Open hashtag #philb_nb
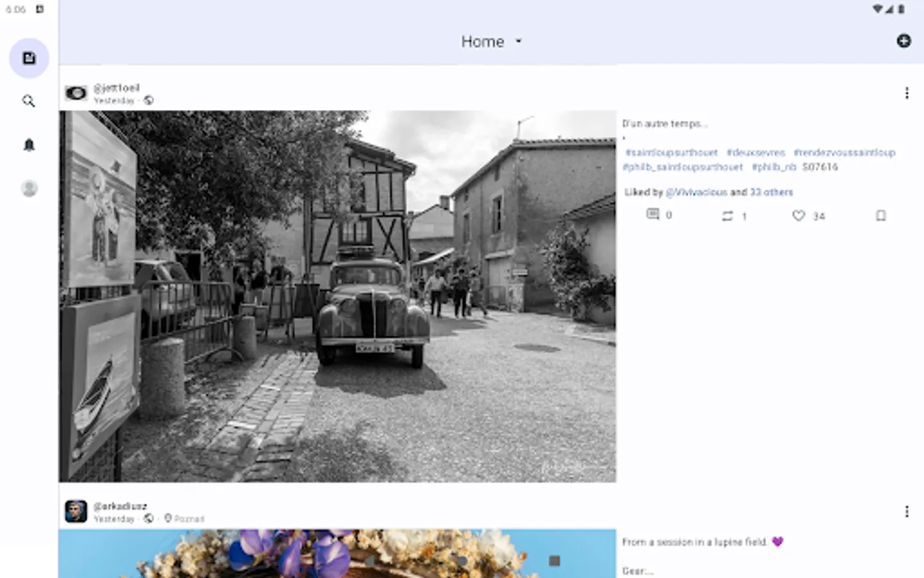The height and width of the screenshot is (578, 924). [774, 167]
